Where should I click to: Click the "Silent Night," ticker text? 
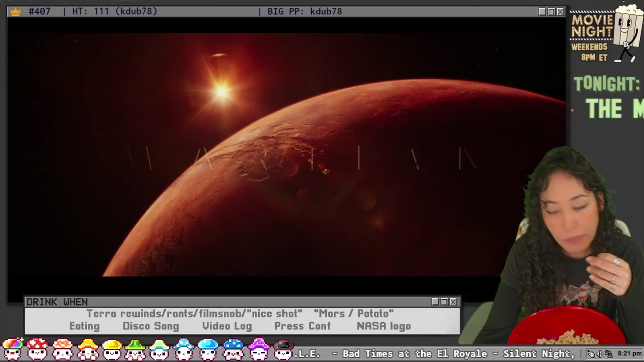539,354
